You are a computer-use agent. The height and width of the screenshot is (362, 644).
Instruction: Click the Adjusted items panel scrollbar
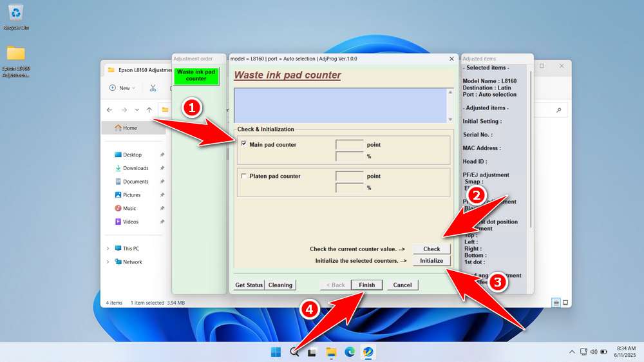530,149
